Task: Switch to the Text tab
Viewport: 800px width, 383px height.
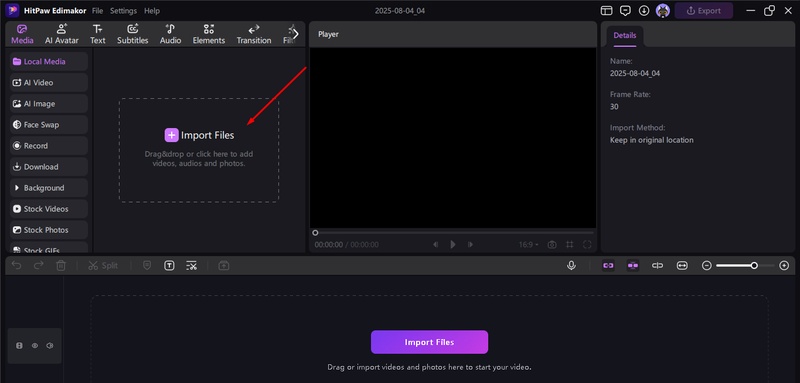Action: (x=97, y=34)
